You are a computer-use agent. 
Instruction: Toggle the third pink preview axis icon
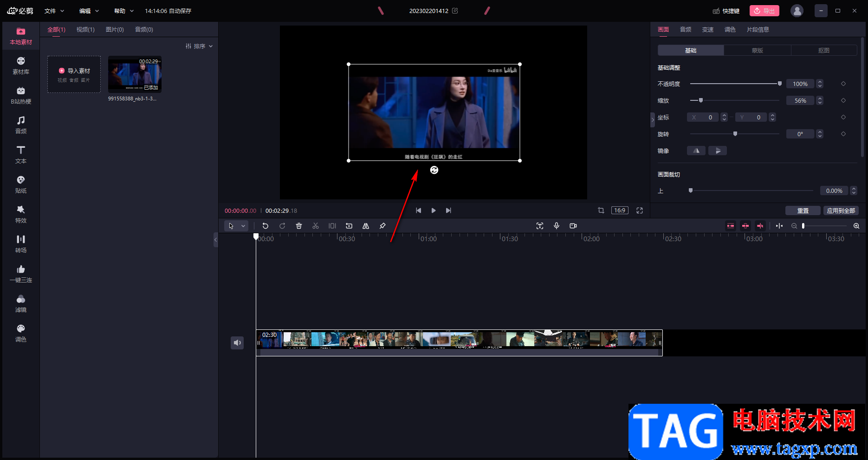pos(760,226)
